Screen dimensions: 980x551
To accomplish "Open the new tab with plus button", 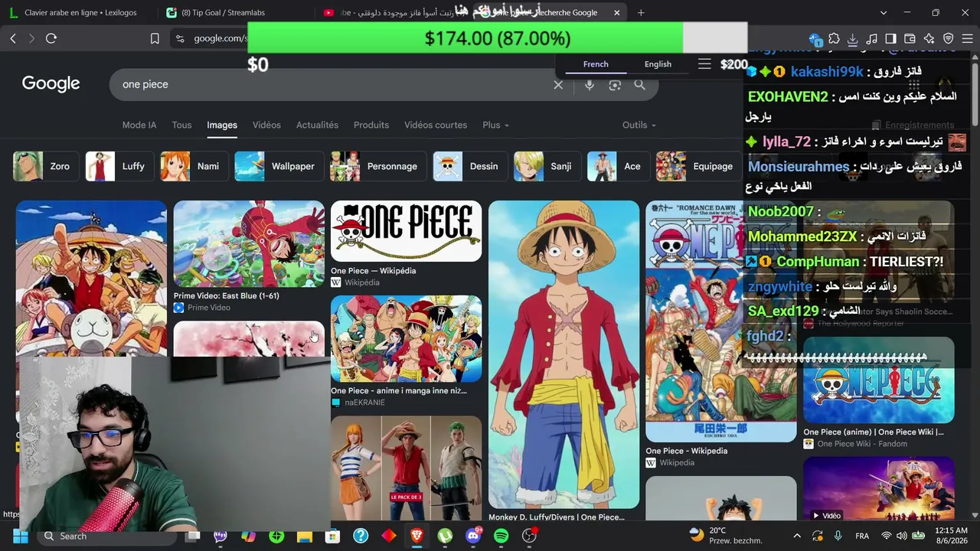I will pyautogui.click(x=641, y=12).
